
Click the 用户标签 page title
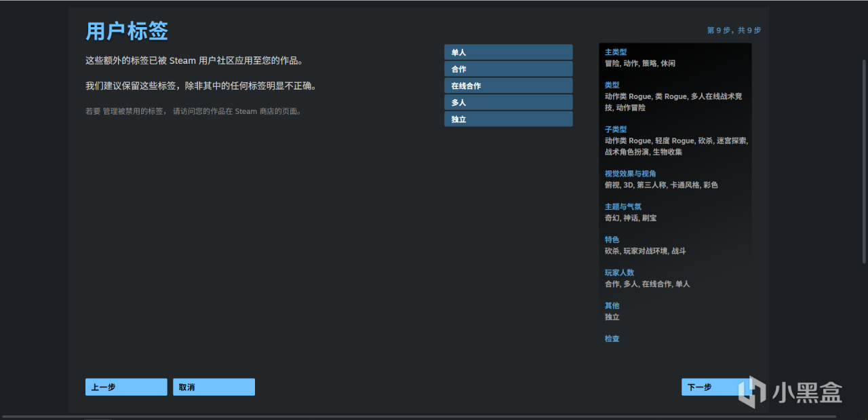click(x=127, y=31)
